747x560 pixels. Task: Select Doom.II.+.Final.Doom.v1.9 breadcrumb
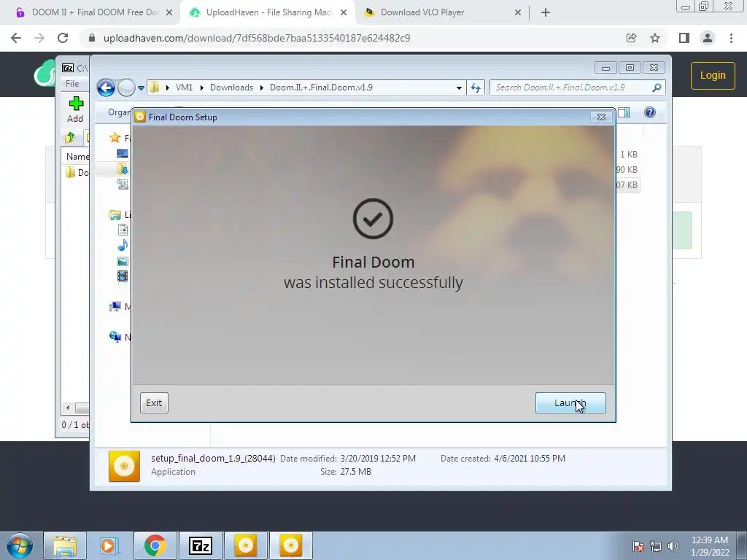tap(321, 87)
